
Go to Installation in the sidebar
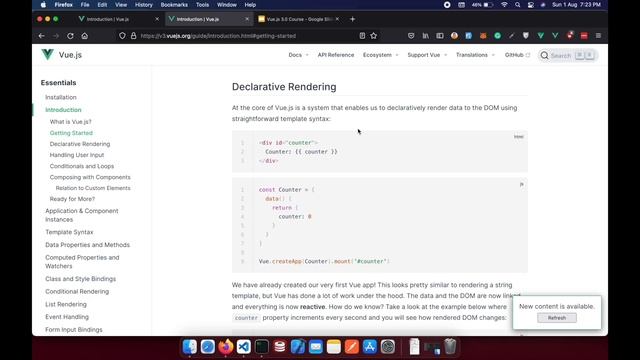click(x=61, y=97)
